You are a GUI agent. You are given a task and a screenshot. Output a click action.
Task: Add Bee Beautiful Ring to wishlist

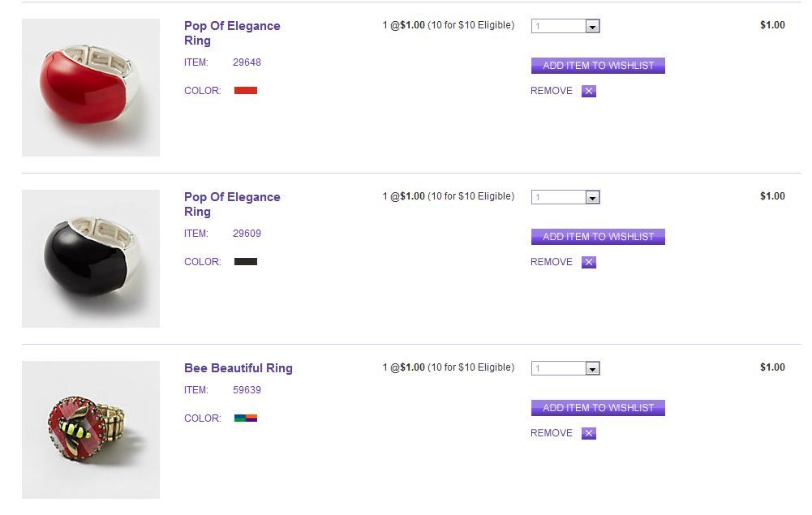click(598, 408)
